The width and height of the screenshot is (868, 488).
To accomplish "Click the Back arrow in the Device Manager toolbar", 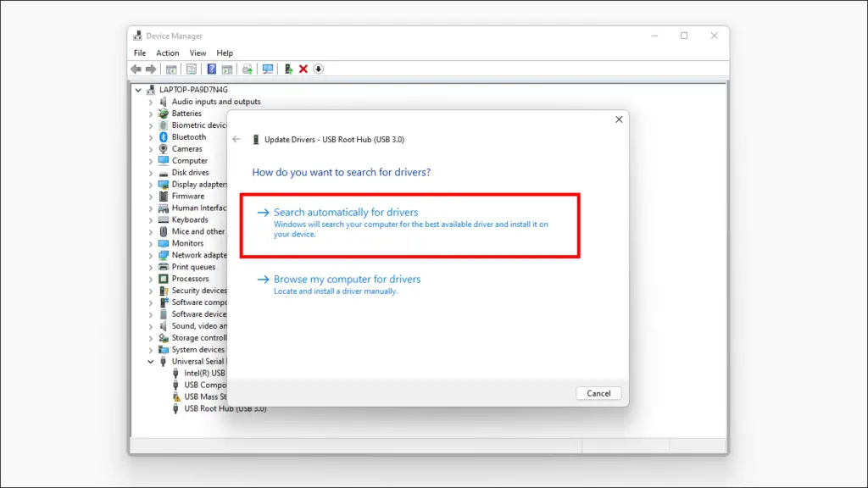I will coord(136,69).
